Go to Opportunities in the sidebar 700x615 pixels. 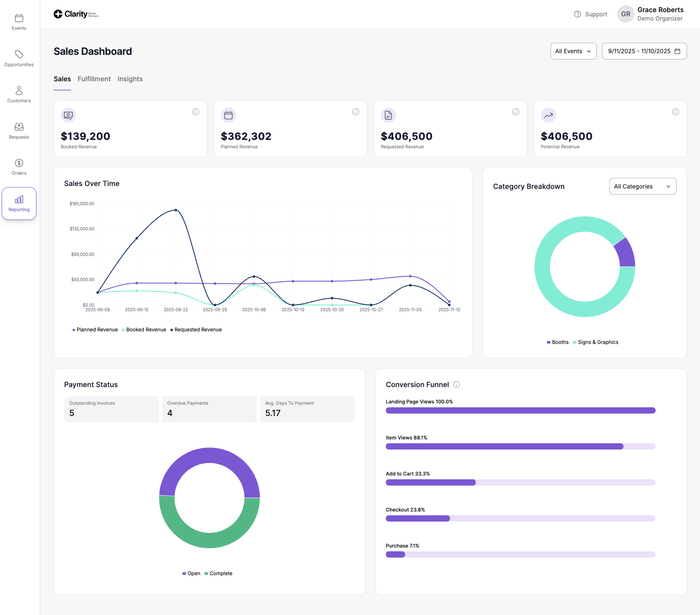pyautogui.click(x=19, y=59)
